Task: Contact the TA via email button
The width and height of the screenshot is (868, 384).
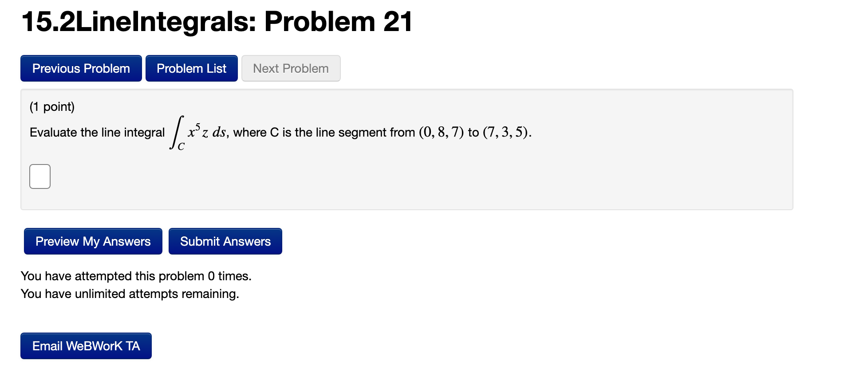Action: (86, 346)
